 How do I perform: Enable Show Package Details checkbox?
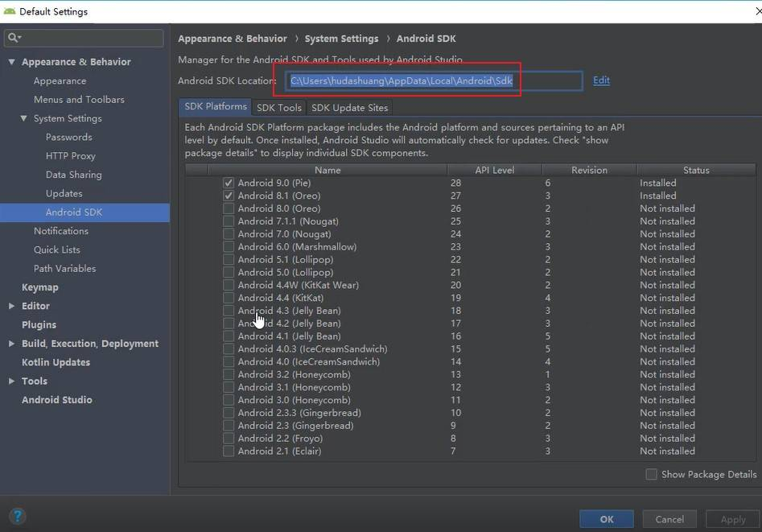coord(651,474)
